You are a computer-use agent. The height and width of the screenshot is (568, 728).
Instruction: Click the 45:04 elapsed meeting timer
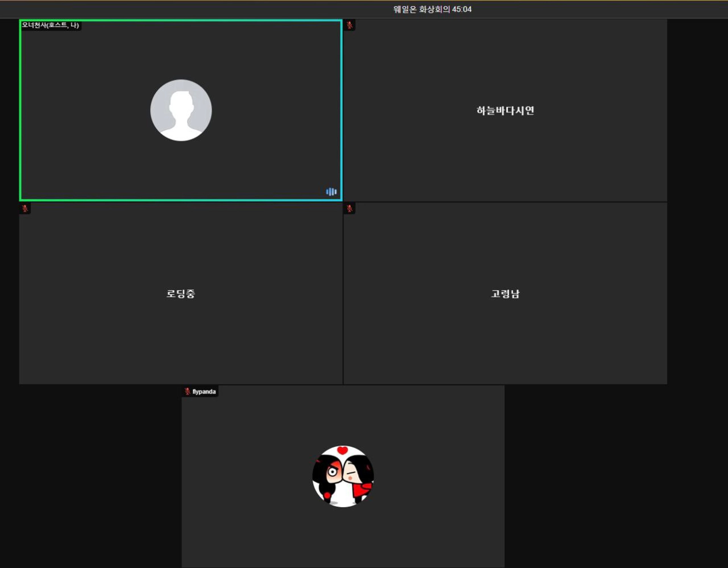pyautogui.click(x=462, y=9)
